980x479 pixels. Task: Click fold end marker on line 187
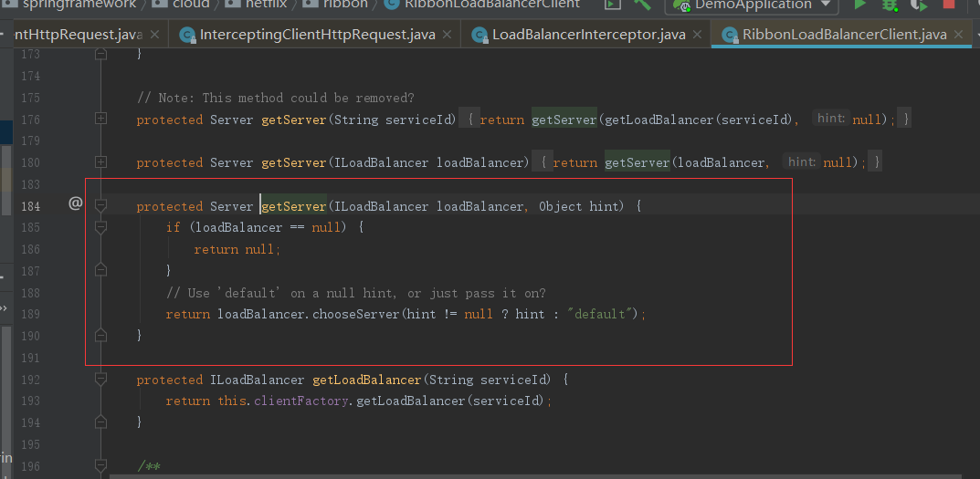click(100, 270)
